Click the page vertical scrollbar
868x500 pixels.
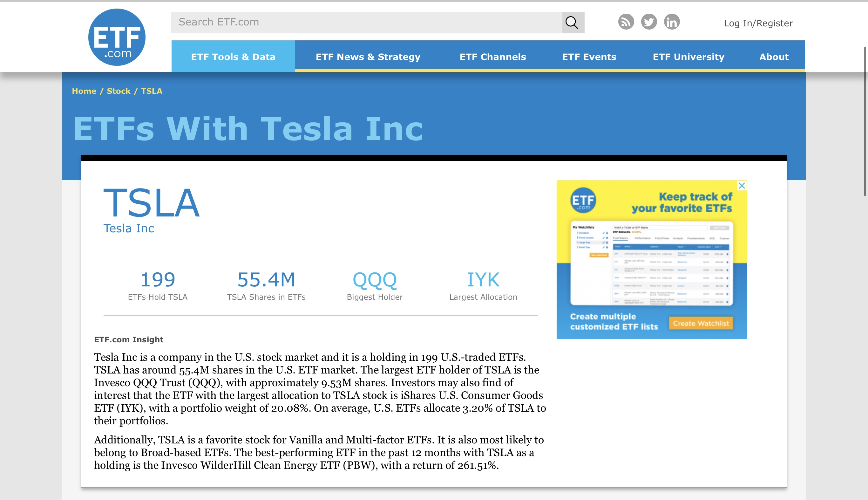[865, 121]
